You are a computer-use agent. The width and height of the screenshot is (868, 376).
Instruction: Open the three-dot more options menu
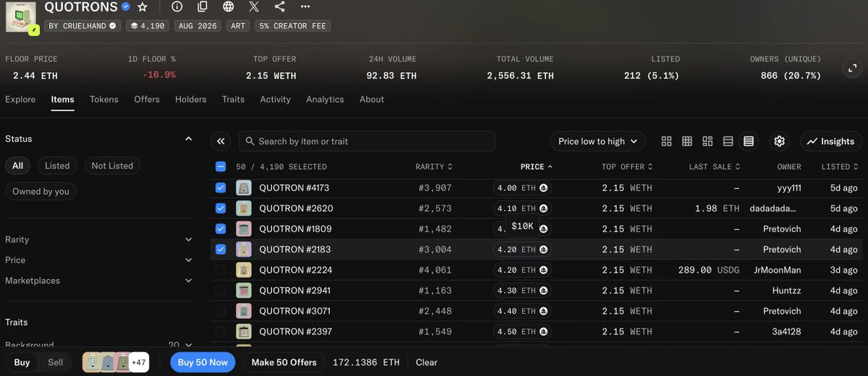305,7
